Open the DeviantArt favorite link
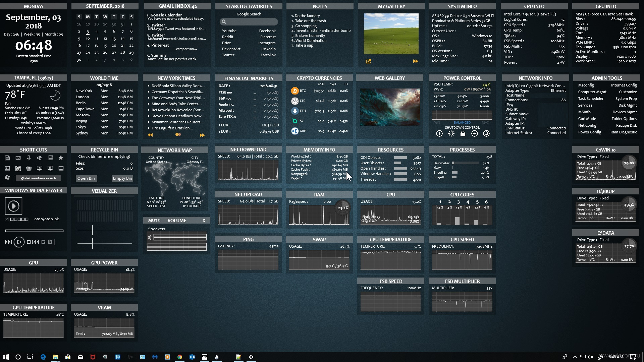Image resolution: width=644 pixels, height=362 pixels. point(231,49)
